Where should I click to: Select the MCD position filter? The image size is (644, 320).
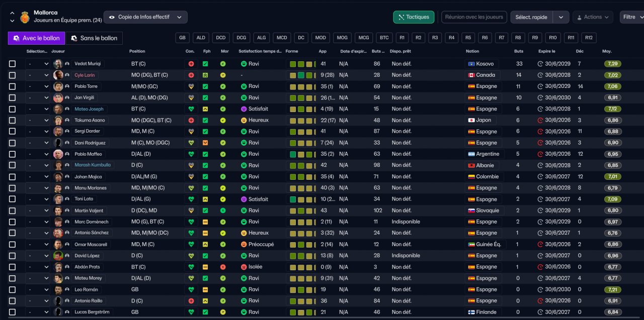[282, 38]
